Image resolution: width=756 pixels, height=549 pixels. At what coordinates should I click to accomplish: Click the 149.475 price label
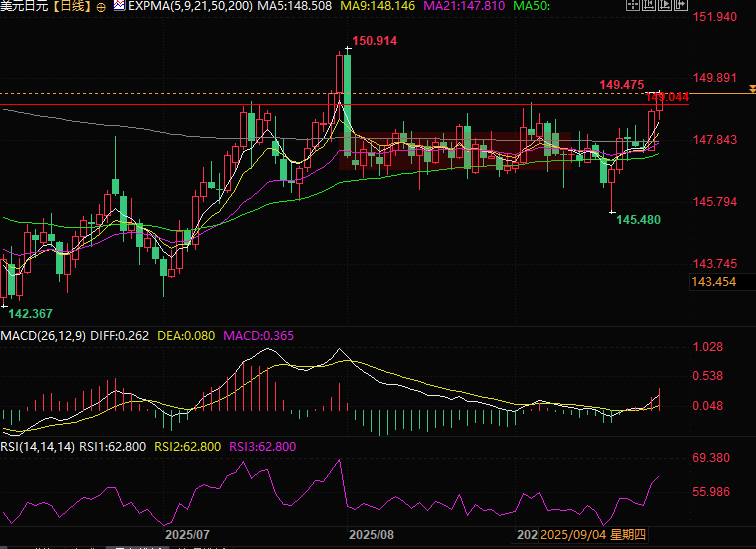coord(621,85)
